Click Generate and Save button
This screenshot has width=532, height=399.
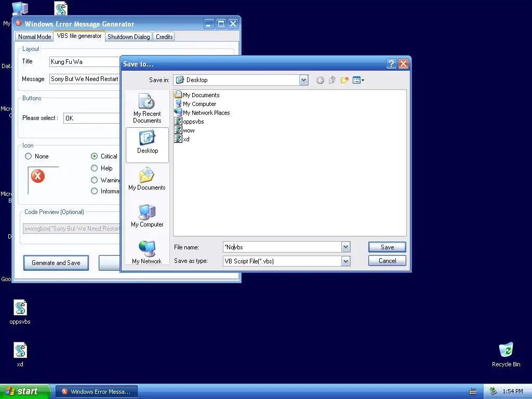click(56, 262)
